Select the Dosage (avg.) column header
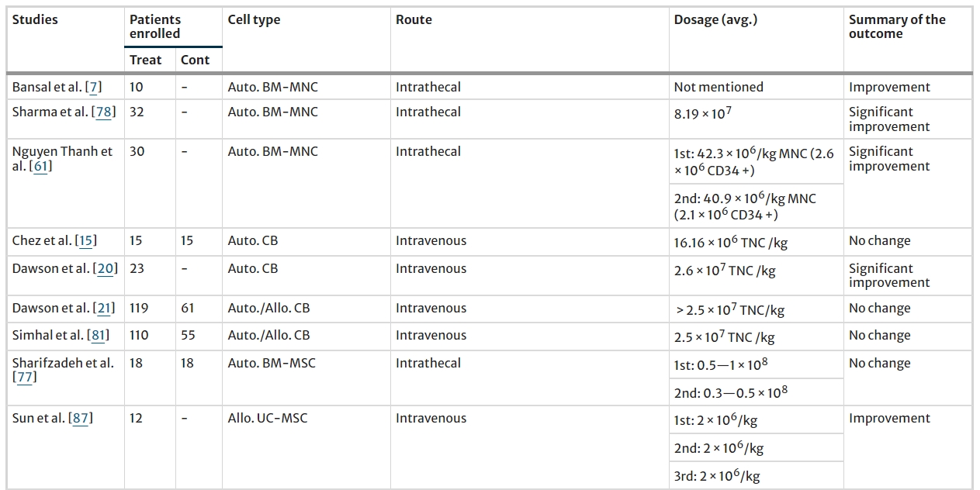The width and height of the screenshot is (980, 490). tap(715, 20)
